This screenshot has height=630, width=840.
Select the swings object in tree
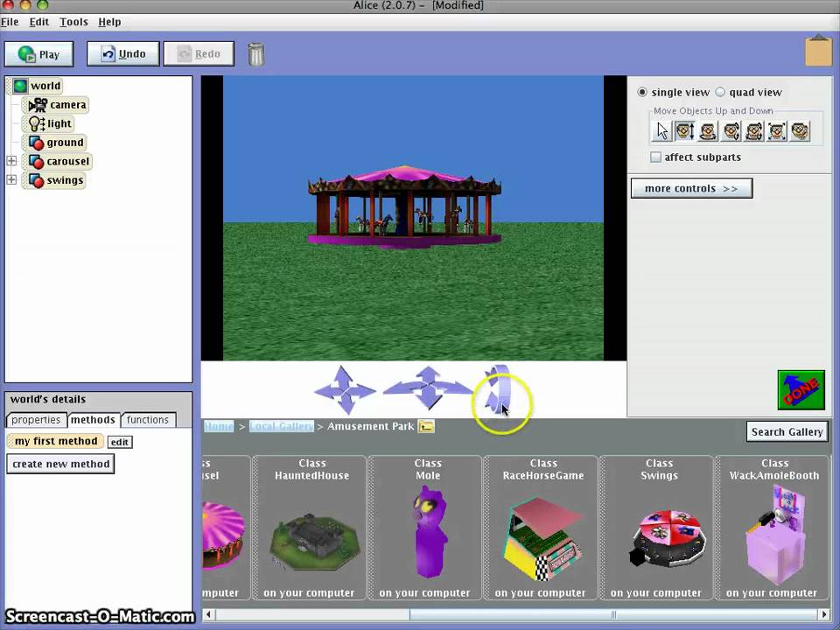[x=56, y=180]
